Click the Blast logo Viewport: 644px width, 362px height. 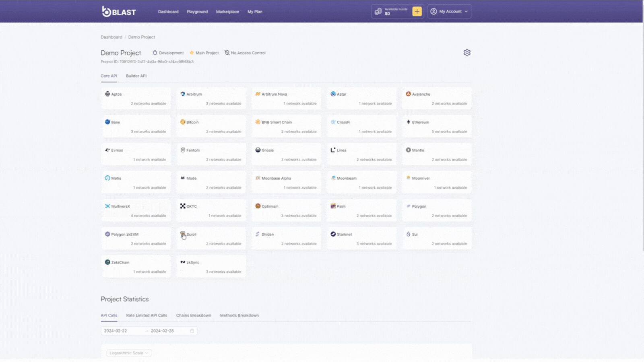(119, 11)
